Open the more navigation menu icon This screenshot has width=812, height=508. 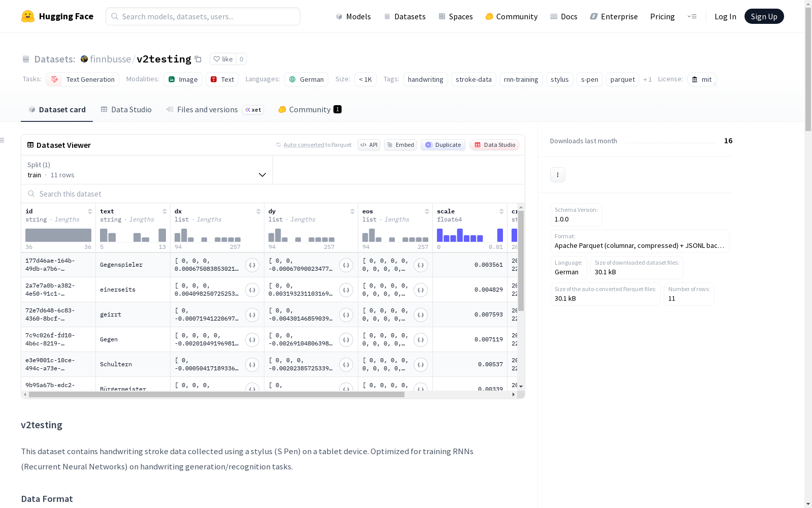pyautogui.click(x=692, y=16)
